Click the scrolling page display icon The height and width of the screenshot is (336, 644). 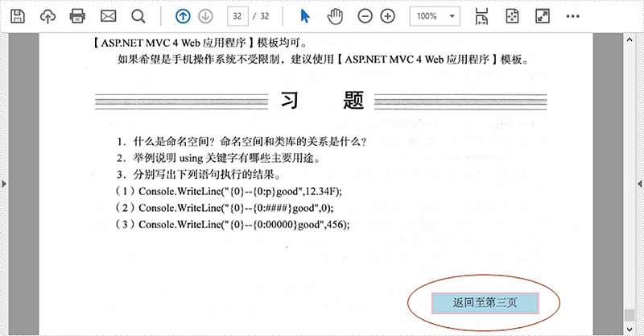(x=481, y=16)
